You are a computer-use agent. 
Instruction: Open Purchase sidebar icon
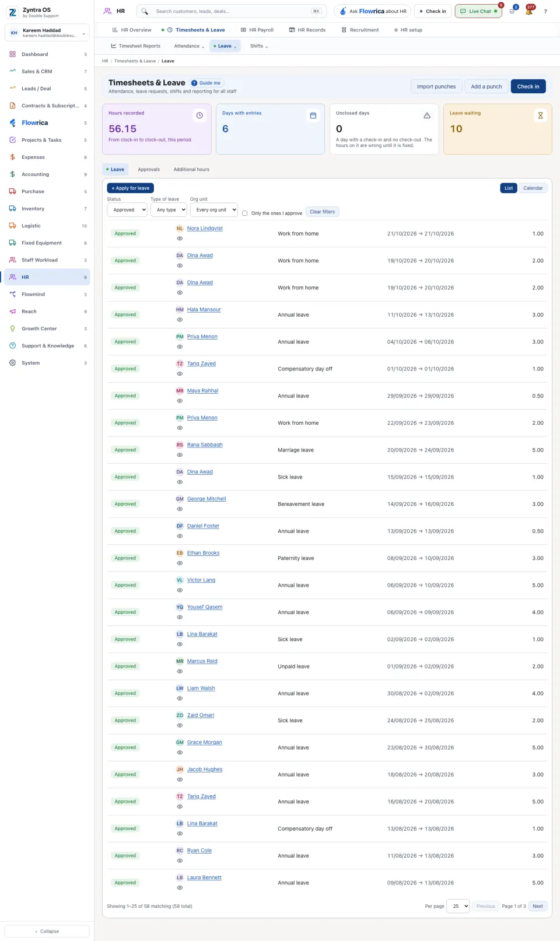click(x=12, y=191)
